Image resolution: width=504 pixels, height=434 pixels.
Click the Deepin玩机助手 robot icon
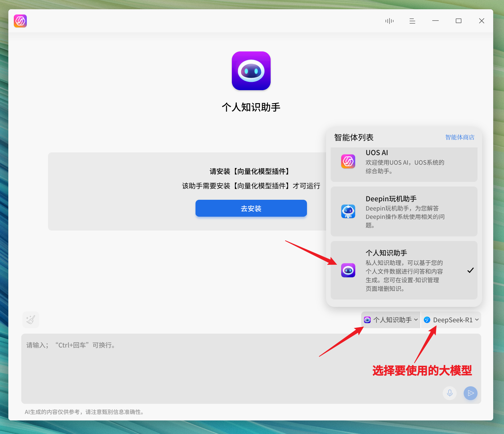coord(348,211)
